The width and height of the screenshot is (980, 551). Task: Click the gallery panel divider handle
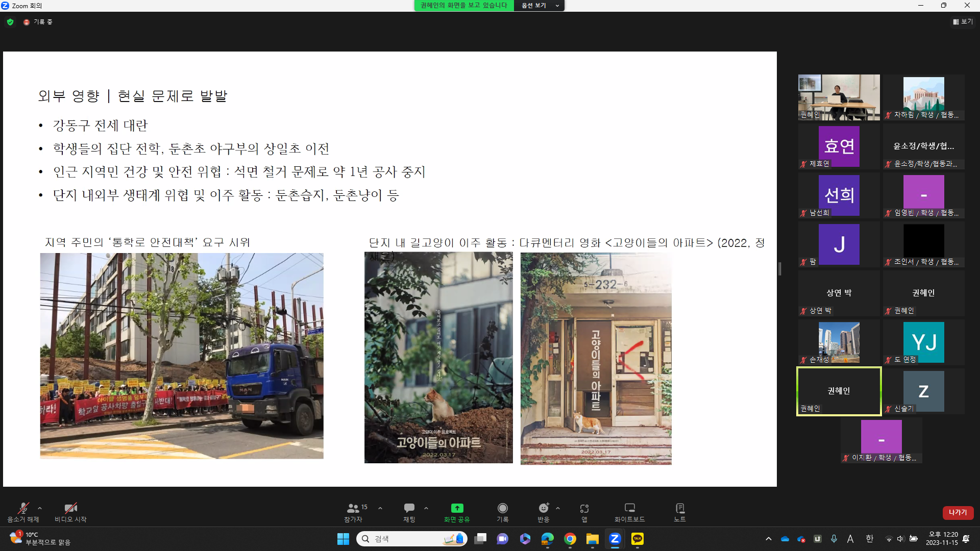(780, 269)
